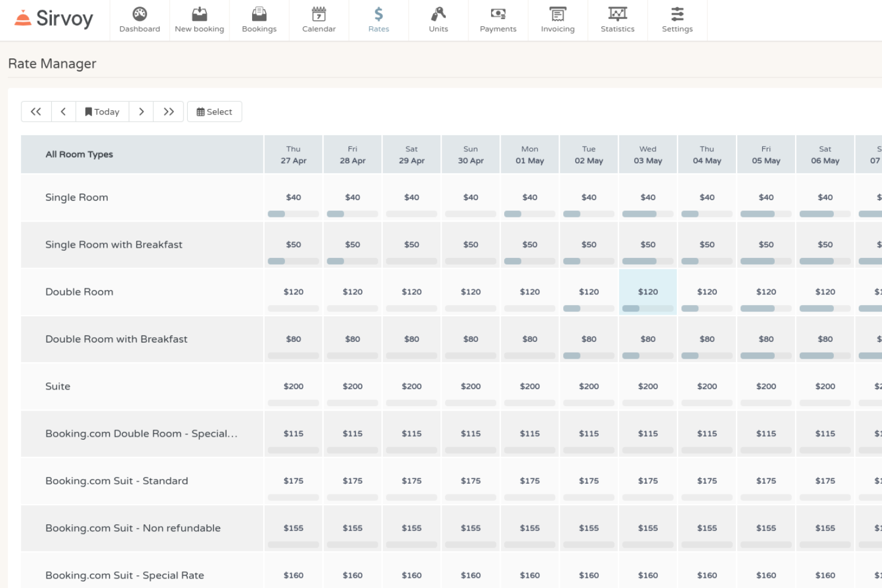Go to the Calendar icon

[x=319, y=14]
